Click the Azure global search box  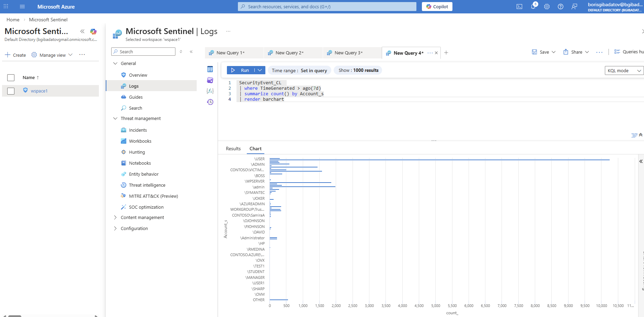coord(327,7)
